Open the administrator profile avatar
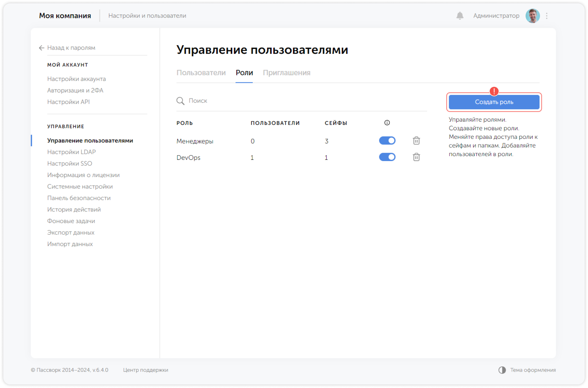588x388 pixels. point(532,16)
